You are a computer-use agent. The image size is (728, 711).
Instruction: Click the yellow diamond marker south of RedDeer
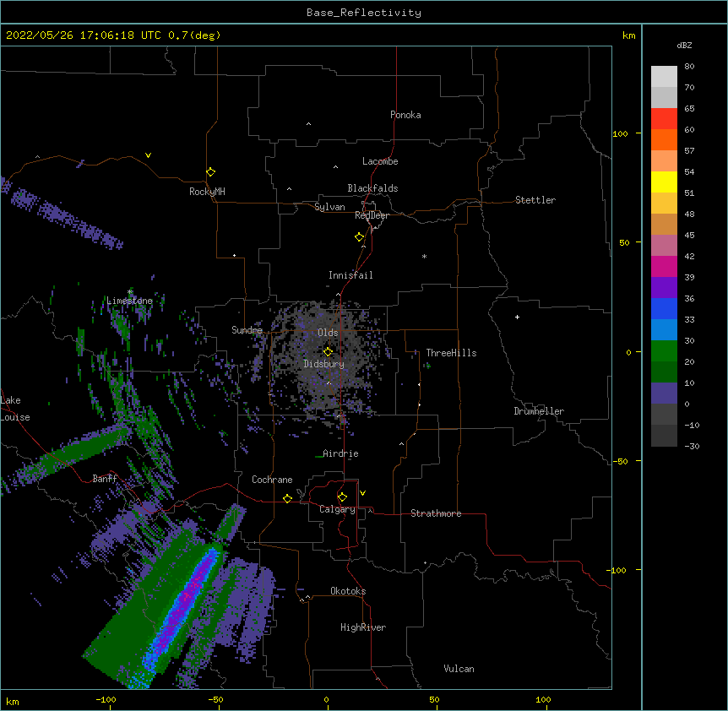click(x=360, y=237)
